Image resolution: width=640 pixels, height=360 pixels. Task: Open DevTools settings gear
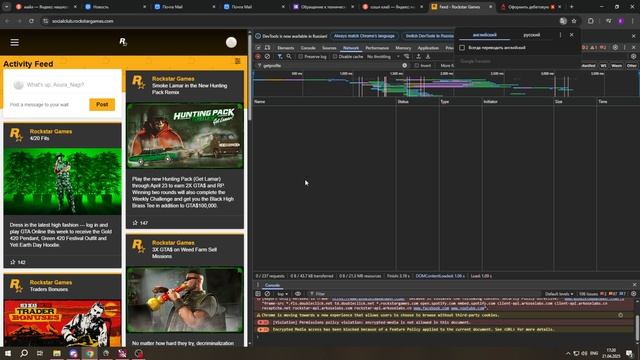pos(615,48)
